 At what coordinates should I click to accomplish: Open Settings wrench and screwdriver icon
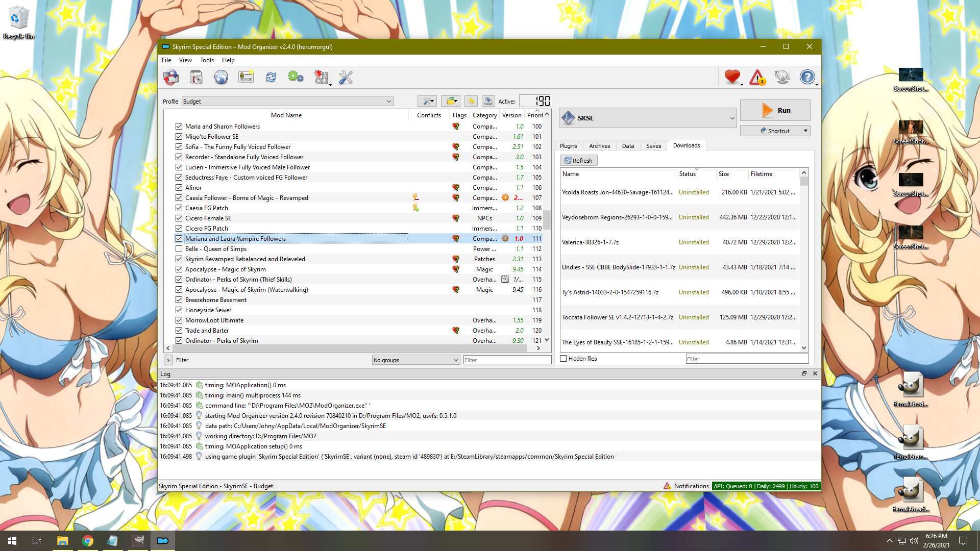(346, 77)
